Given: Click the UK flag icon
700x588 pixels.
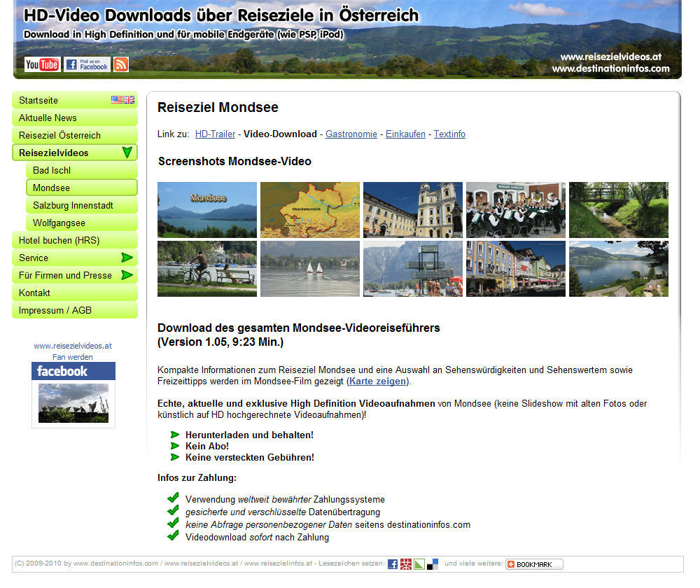Looking at the screenshot, I should (129, 100).
